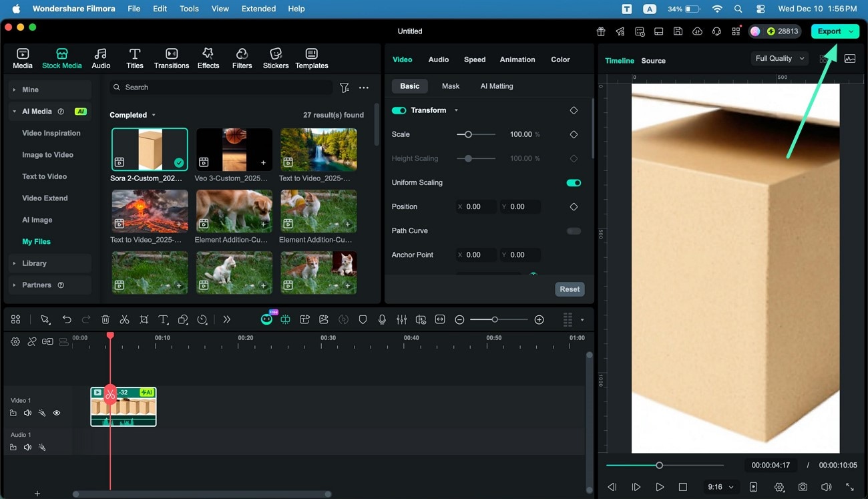The height and width of the screenshot is (499, 868).
Task: Switch to the Animation tab
Action: click(517, 59)
